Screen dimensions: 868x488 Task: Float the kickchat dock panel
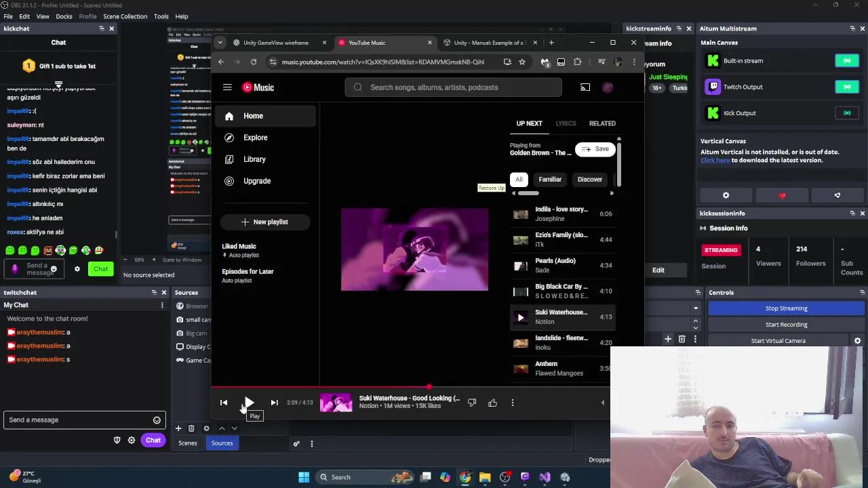(102, 28)
